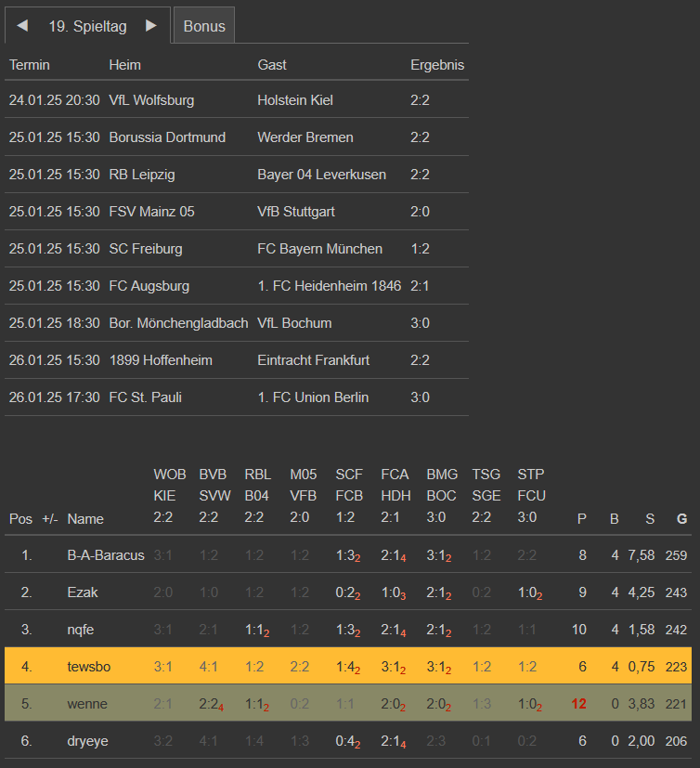The image size is (700, 768).
Task: Select player Ezak in standings
Action: click(83, 592)
